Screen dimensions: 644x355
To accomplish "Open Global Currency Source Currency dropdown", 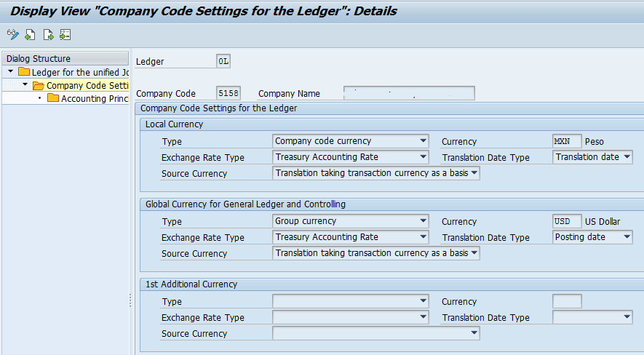I will tap(474, 253).
